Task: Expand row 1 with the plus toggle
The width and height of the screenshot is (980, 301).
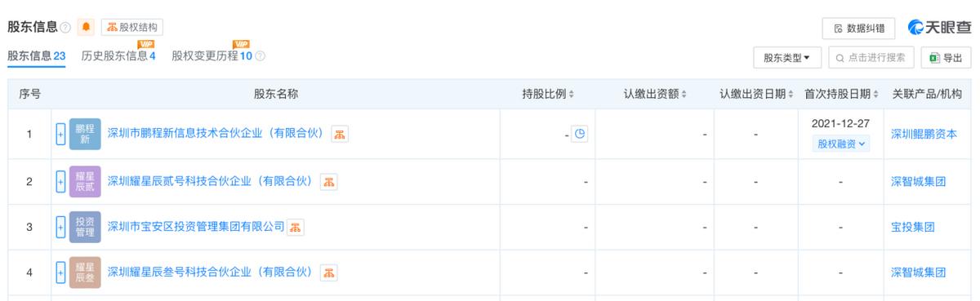Action: click(60, 134)
